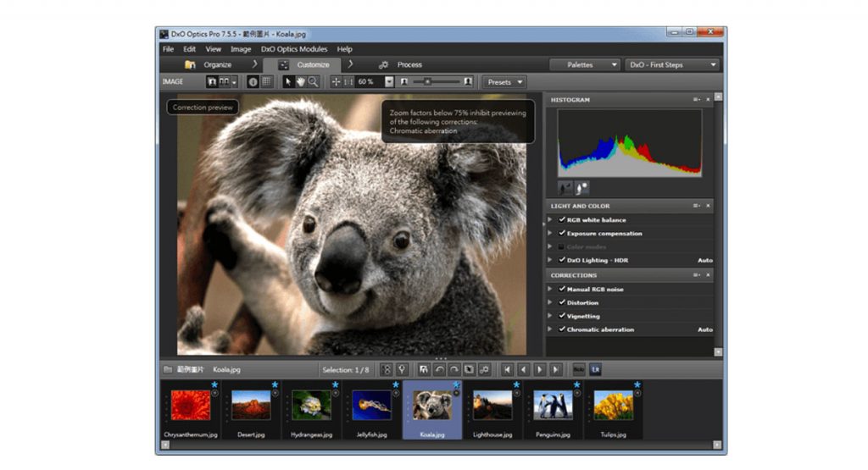Uncheck DxO Lighting - HDR
This screenshot has height=470, width=868.
click(x=562, y=259)
